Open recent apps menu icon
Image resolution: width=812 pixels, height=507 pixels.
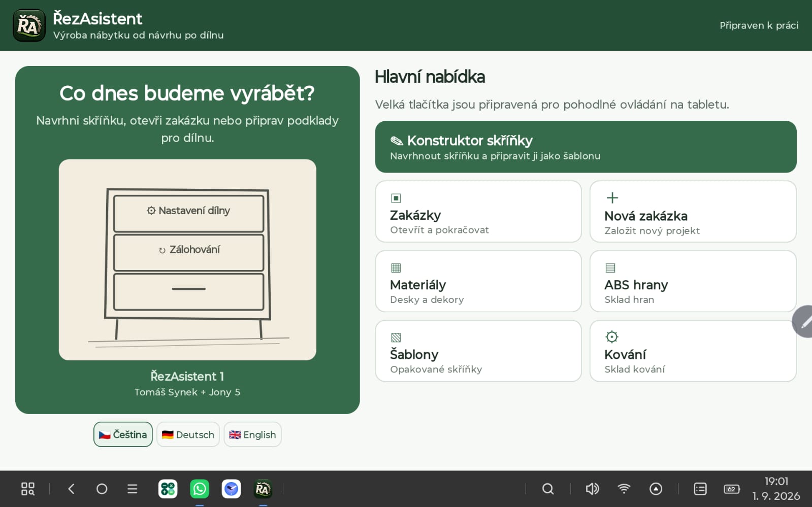132,489
